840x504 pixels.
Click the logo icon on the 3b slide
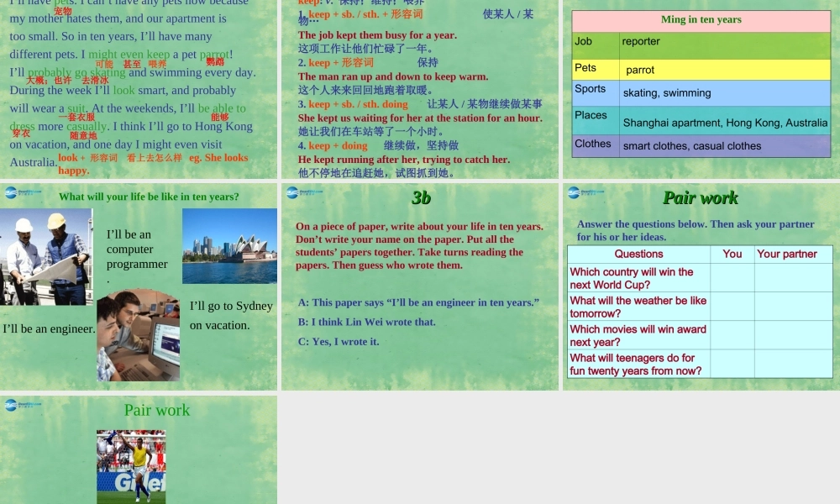(x=292, y=192)
